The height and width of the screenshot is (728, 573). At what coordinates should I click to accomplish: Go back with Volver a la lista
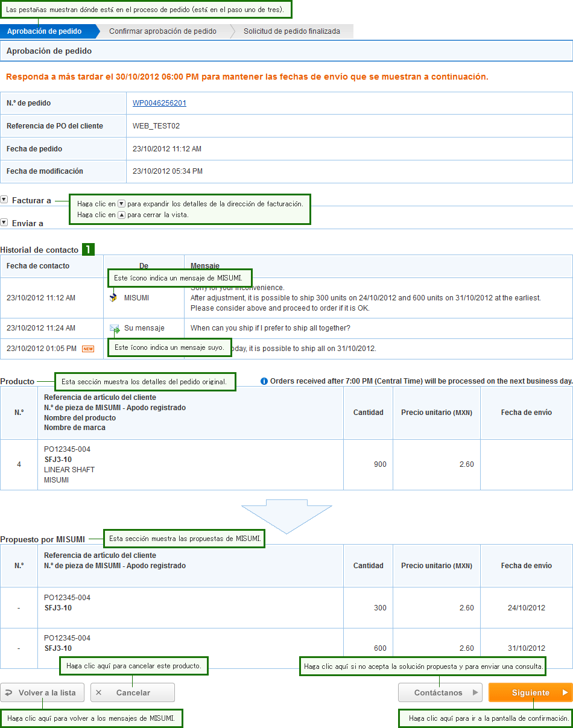(x=42, y=692)
